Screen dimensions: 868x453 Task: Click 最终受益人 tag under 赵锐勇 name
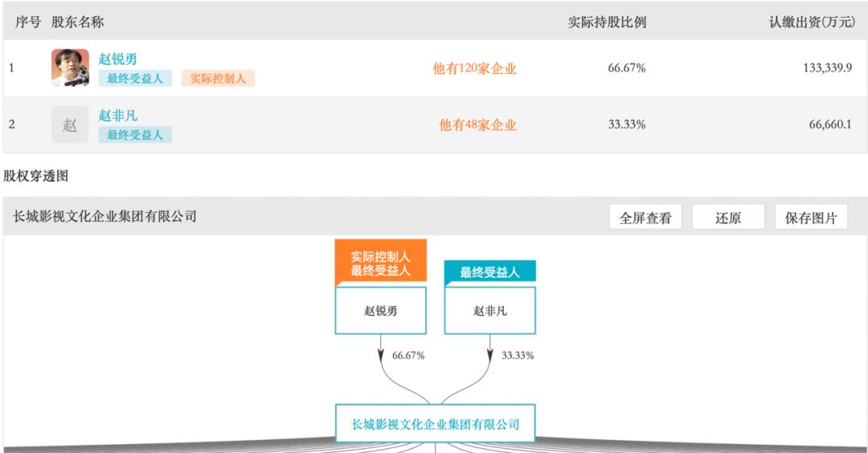(x=135, y=79)
